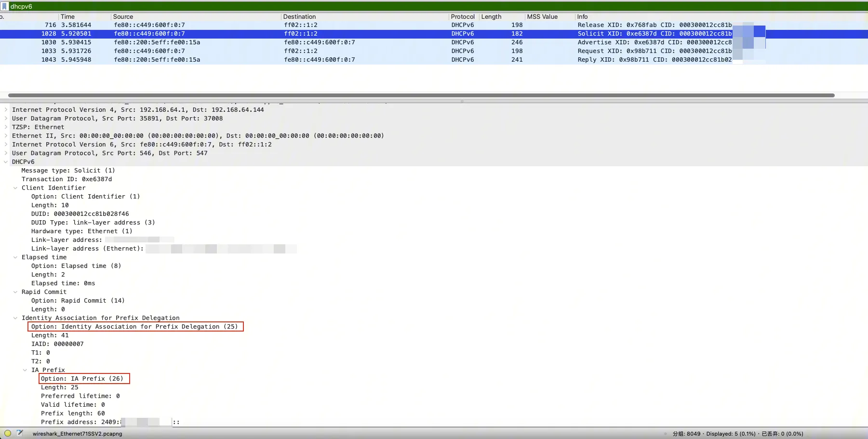Screen dimensions: 868x439
Task: Click the packet list horizontal scrollbar
Action: pos(421,95)
